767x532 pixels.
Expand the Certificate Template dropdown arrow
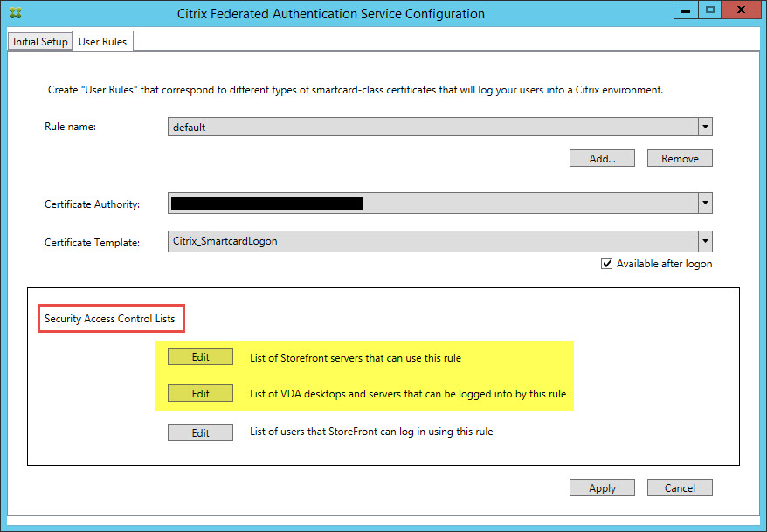705,241
